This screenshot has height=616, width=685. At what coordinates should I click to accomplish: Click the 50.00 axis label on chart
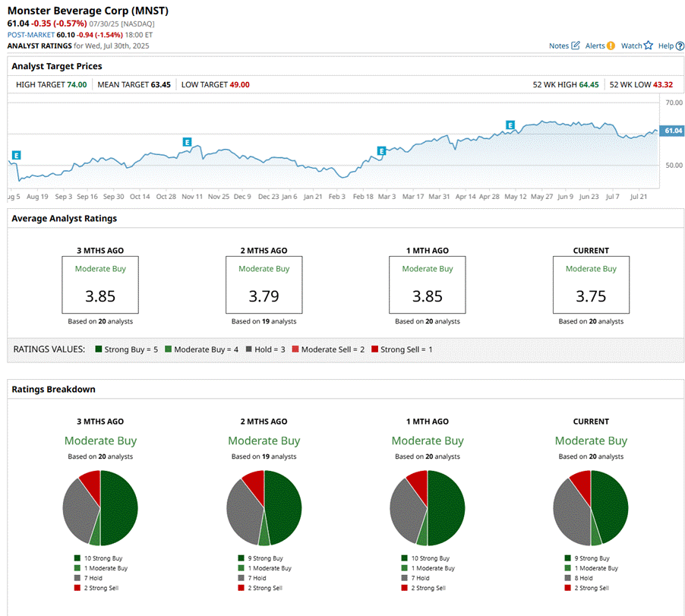coord(674,165)
